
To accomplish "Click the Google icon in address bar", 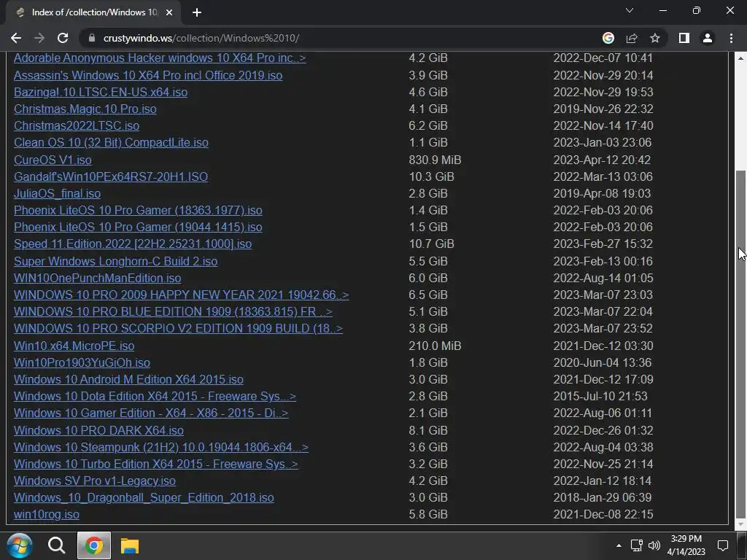I will pos(608,38).
